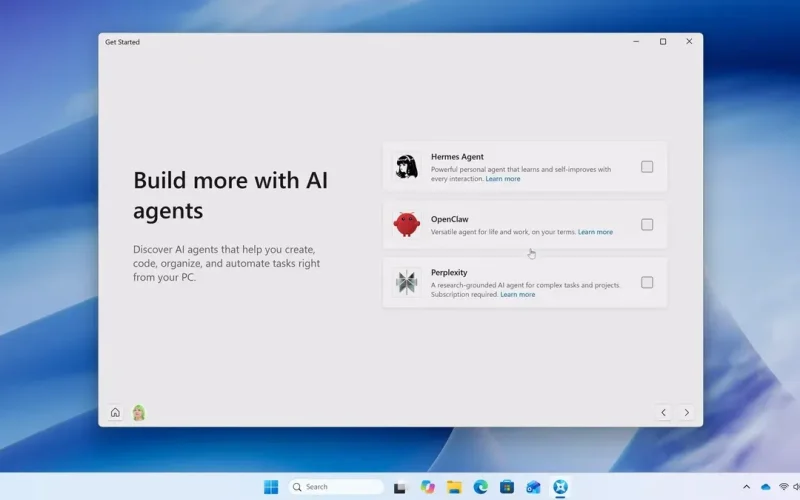Click the OpenClaw title text

tap(449, 219)
